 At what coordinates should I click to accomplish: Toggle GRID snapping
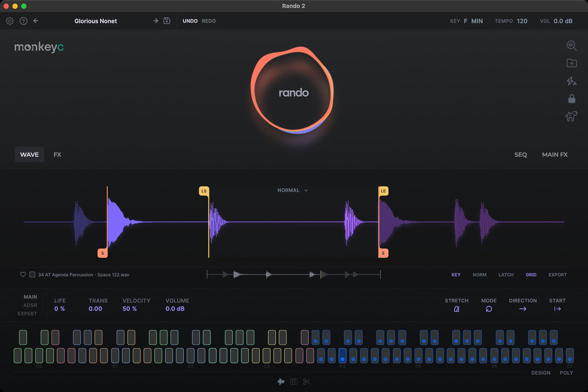(531, 275)
